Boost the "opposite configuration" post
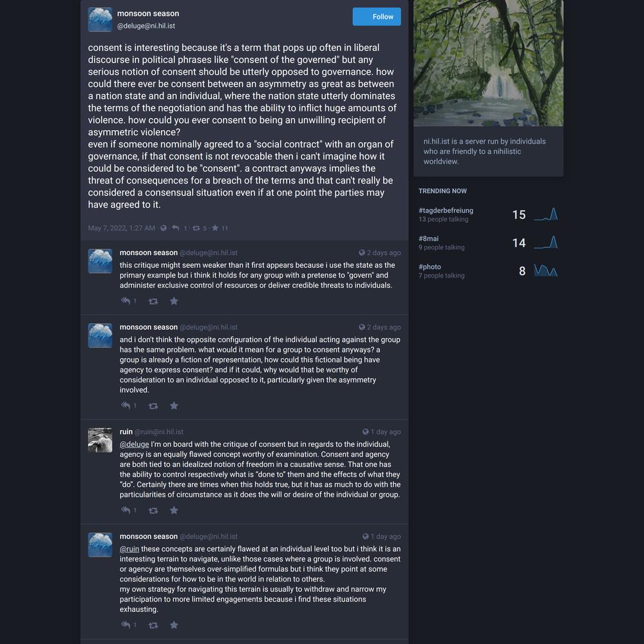This screenshot has height=644, width=644. (153, 406)
